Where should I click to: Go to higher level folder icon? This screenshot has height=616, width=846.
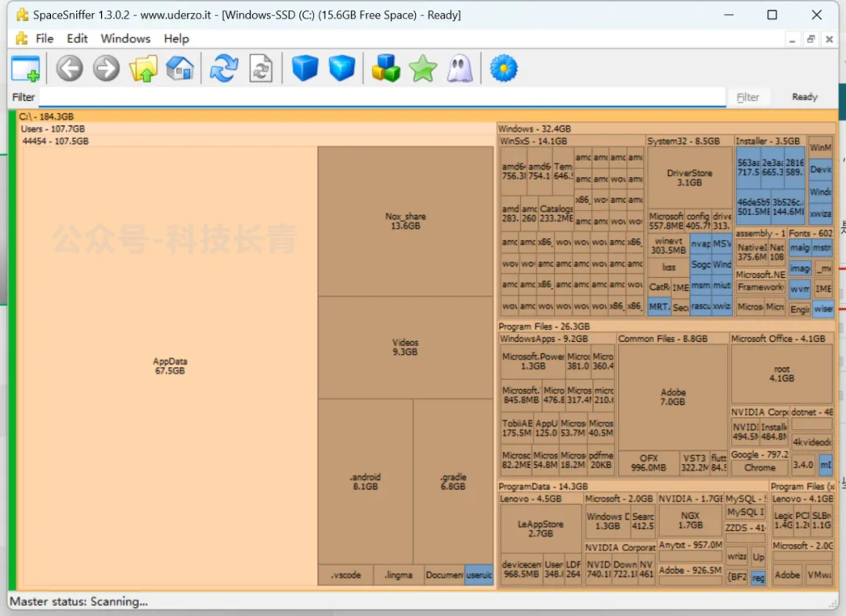[143, 69]
